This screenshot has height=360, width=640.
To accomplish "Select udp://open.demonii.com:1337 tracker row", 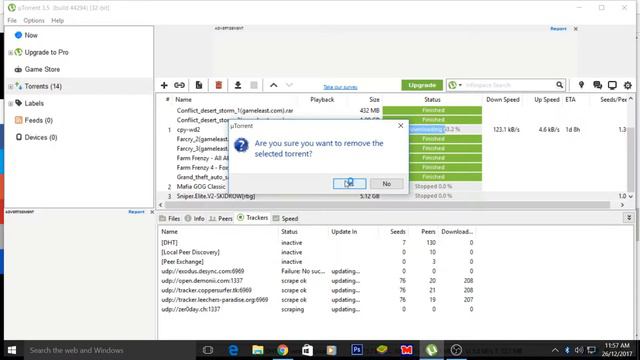I will pyautogui.click(x=317, y=281).
